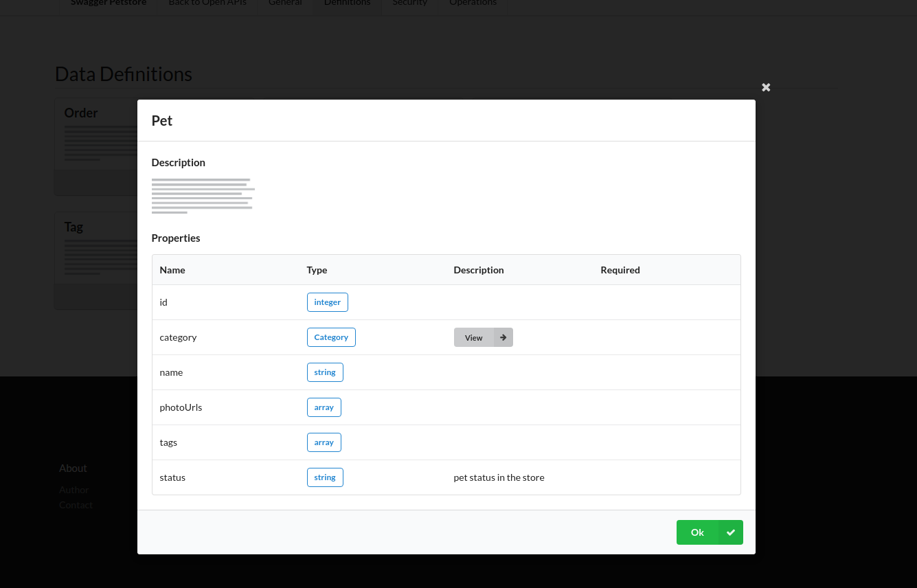The width and height of the screenshot is (917, 588).
Task: Click the integer type label for id
Action: (328, 302)
